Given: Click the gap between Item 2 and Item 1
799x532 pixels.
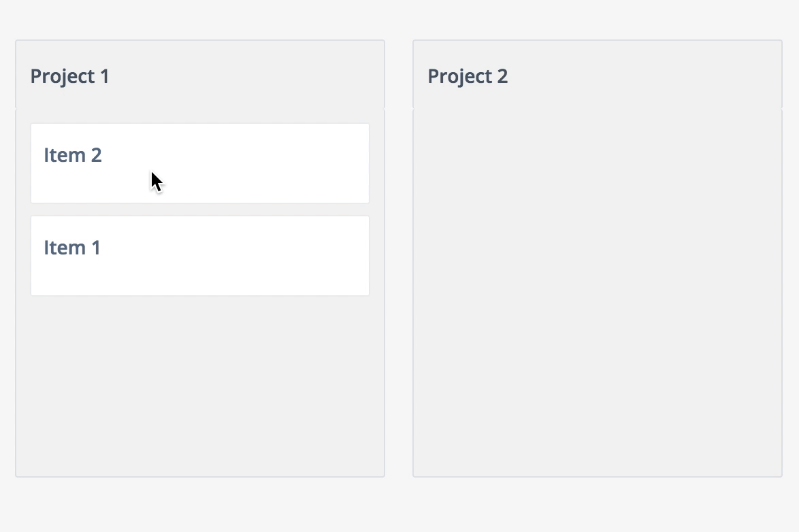Looking at the screenshot, I should [200, 210].
